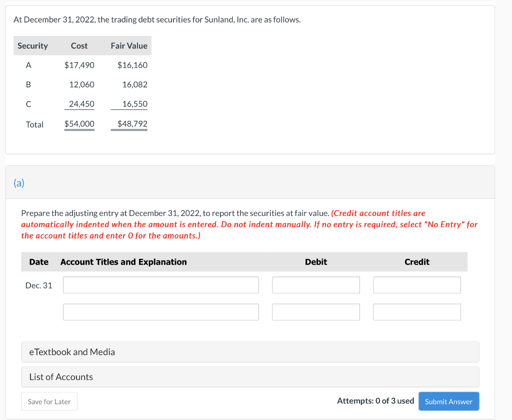Click the first row Credit input field
The height and width of the screenshot is (420, 512).
point(416,285)
